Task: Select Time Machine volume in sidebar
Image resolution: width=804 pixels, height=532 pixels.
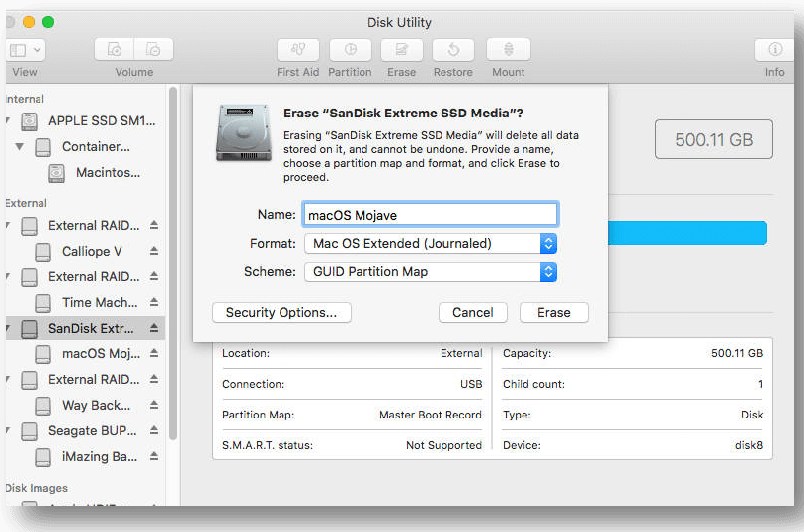Action: (x=99, y=303)
